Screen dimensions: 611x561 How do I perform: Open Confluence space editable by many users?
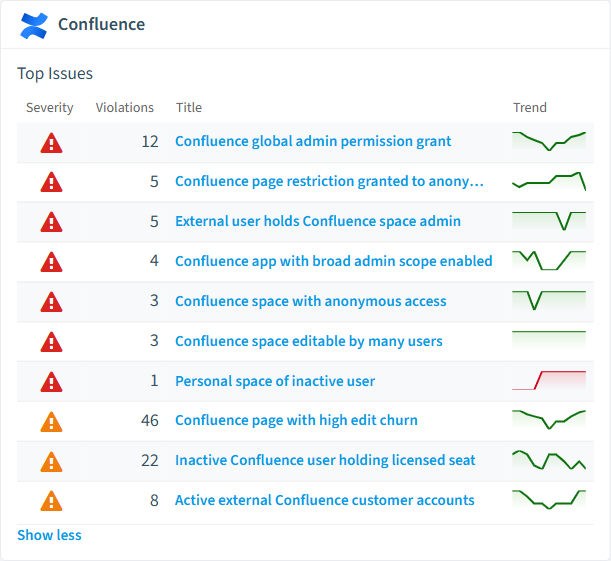pos(309,341)
